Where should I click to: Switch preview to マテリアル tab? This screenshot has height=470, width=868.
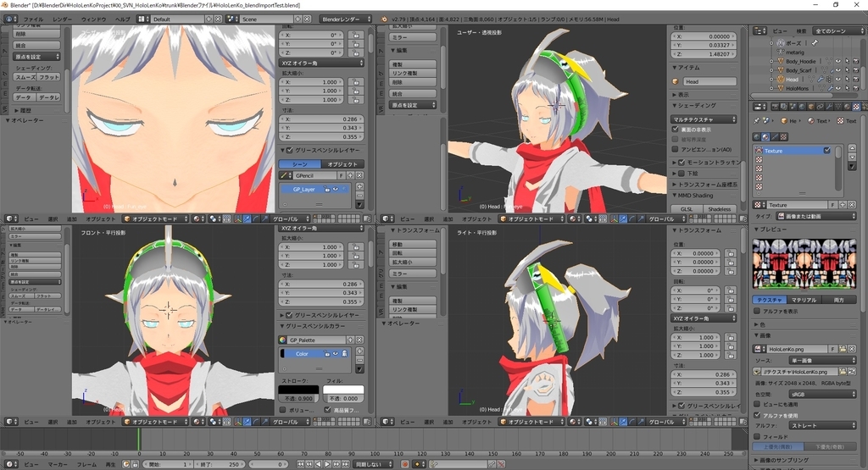[804, 300]
